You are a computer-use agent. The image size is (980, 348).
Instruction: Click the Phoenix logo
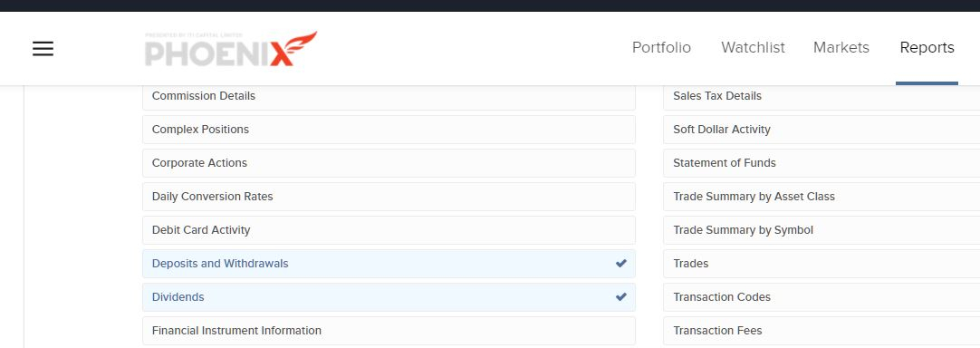(231, 49)
